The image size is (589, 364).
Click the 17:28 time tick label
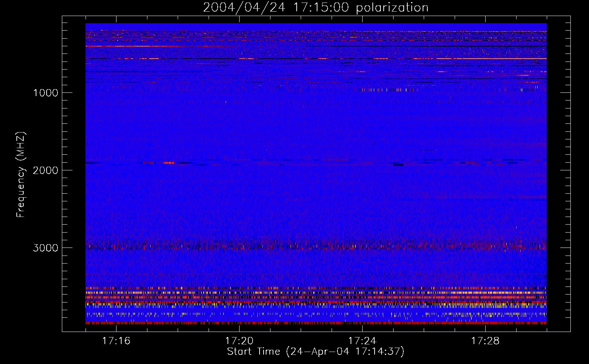[x=485, y=341]
